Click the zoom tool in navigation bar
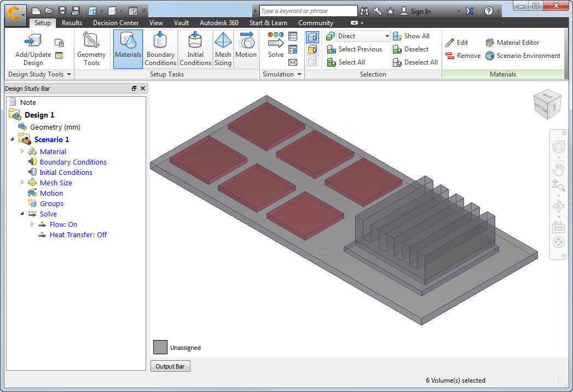 pos(558,185)
